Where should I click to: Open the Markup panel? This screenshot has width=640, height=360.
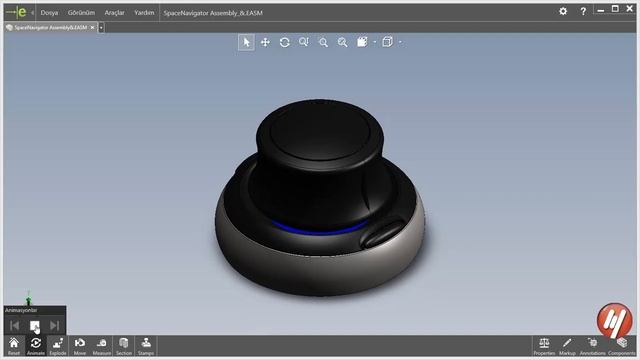[x=567, y=346]
